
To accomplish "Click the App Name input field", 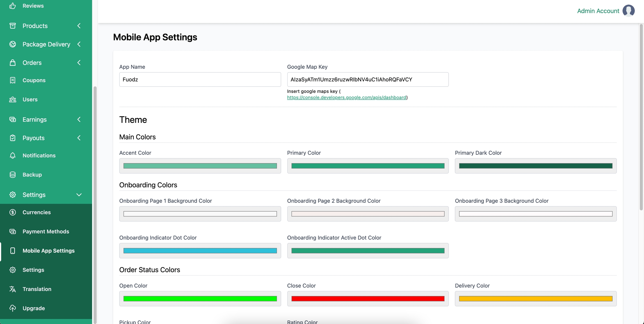I will pyautogui.click(x=200, y=79).
